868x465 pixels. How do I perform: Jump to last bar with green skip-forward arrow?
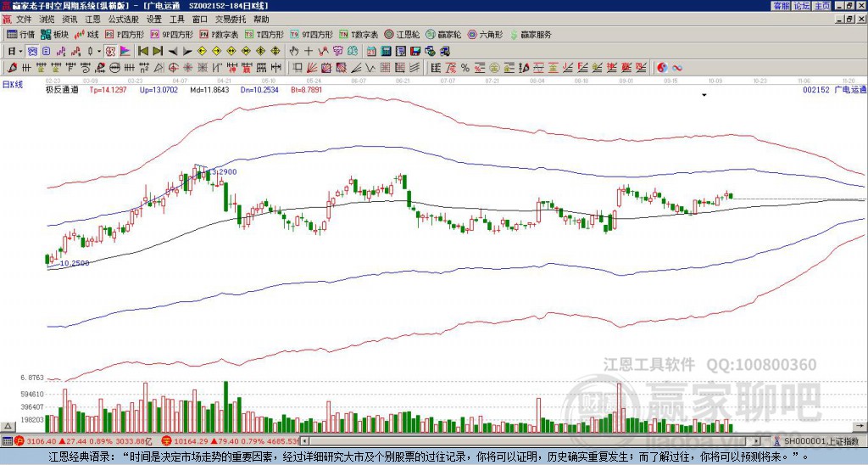click(158, 51)
